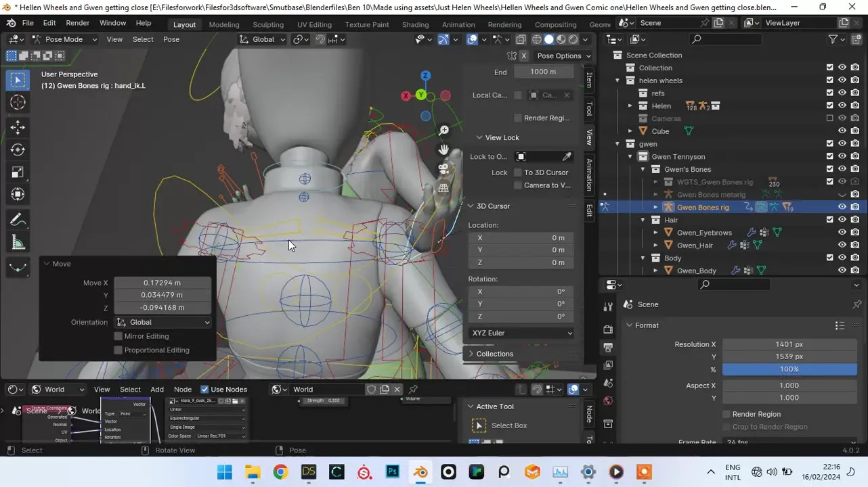Toggle visibility of helen wheels collection
The width and height of the screenshot is (868, 487).
[842, 80]
